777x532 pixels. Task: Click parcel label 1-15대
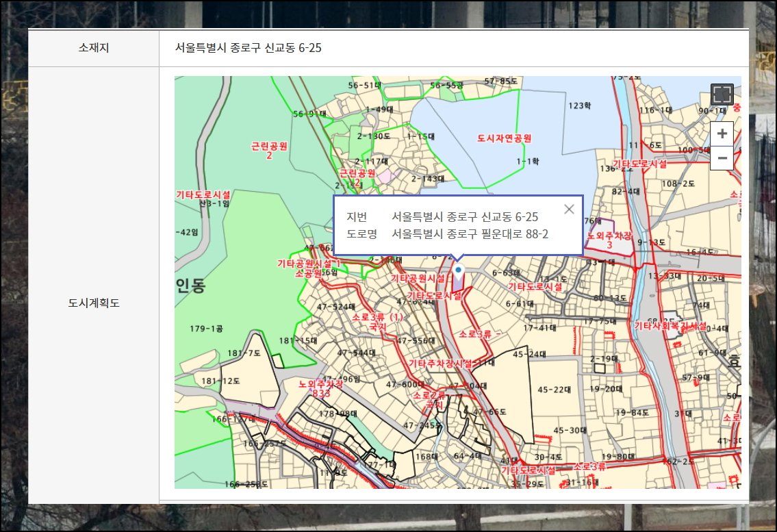(421, 136)
